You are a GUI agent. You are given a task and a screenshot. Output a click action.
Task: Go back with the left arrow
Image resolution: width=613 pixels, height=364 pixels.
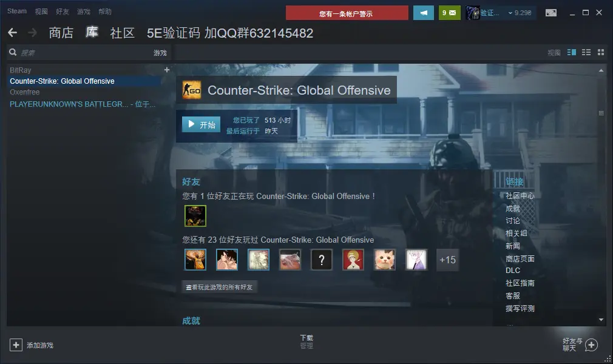coord(13,32)
